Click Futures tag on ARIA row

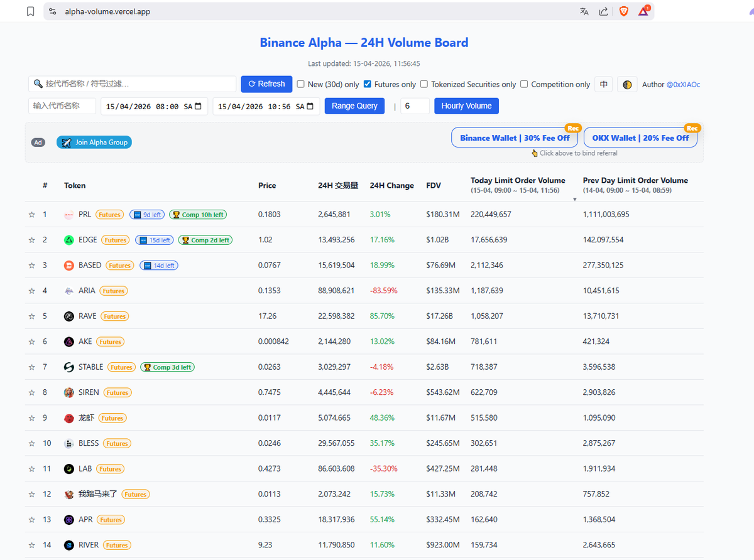(113, 291)
